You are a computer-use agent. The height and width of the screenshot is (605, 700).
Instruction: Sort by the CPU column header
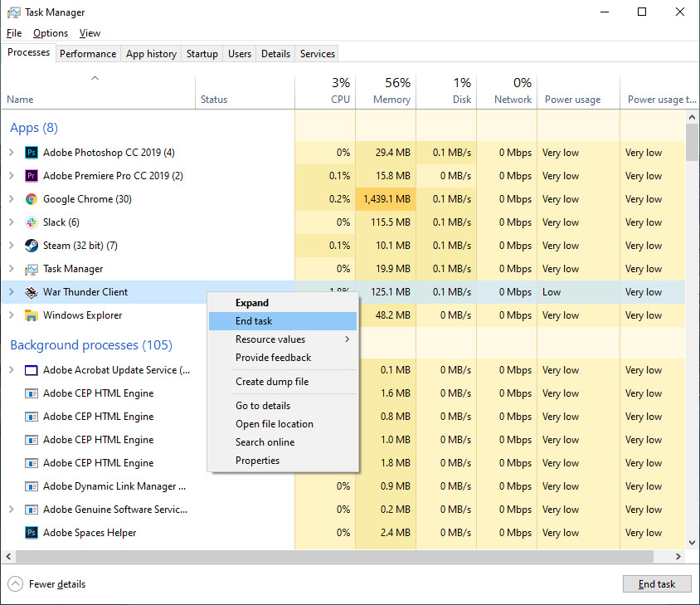click(x=325, y=91)
